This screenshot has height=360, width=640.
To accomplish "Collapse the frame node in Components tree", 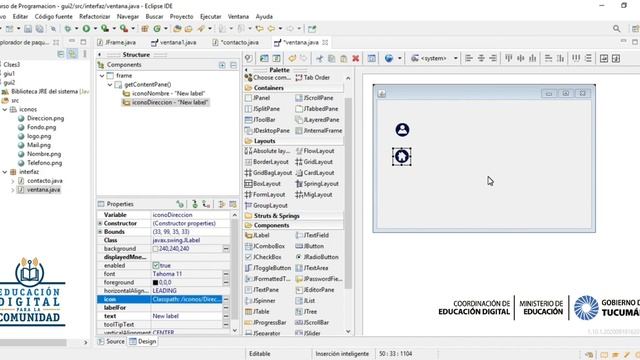I will pos(102,76).
